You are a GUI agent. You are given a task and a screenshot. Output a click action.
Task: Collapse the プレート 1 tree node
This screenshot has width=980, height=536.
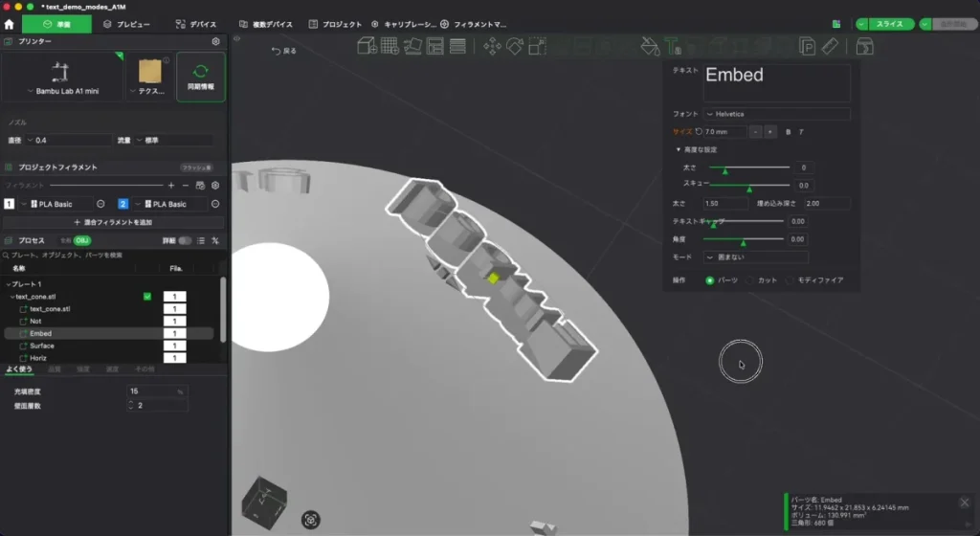tap(8, 284)
